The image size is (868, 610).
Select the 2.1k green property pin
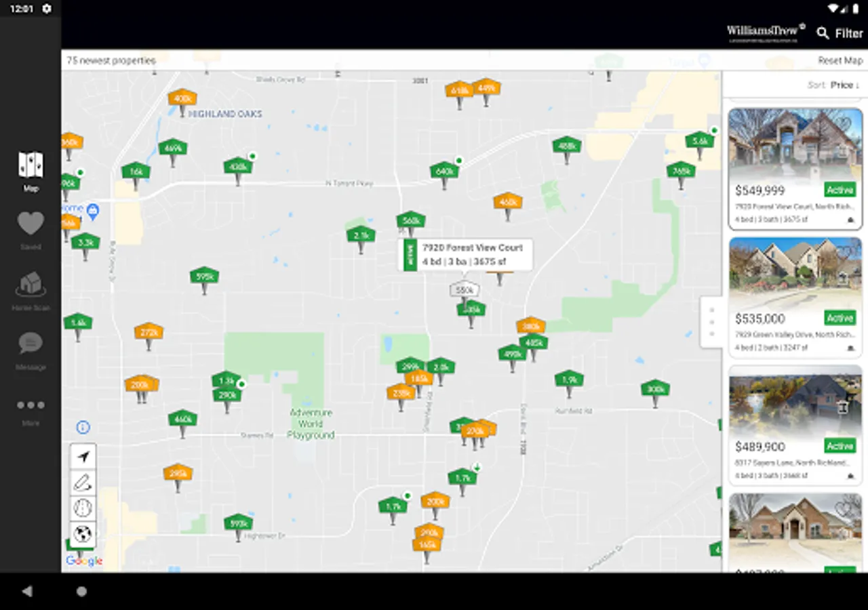361,235
